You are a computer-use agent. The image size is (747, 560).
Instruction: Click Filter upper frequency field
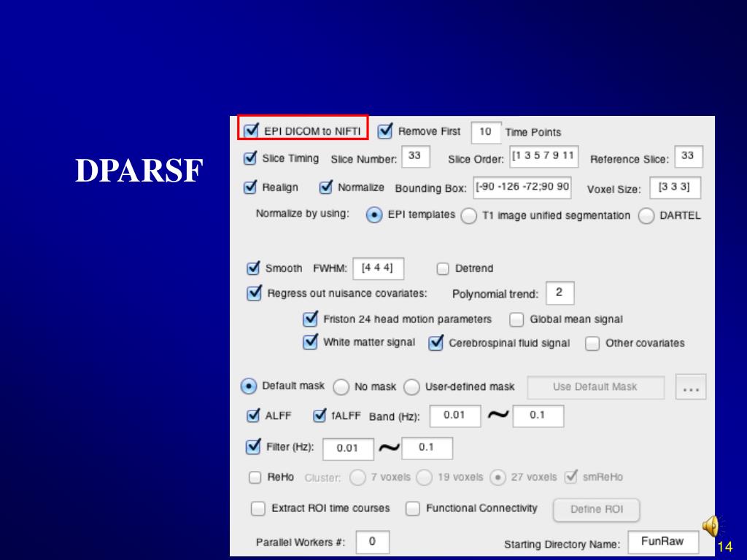click(x=427, y=448)
